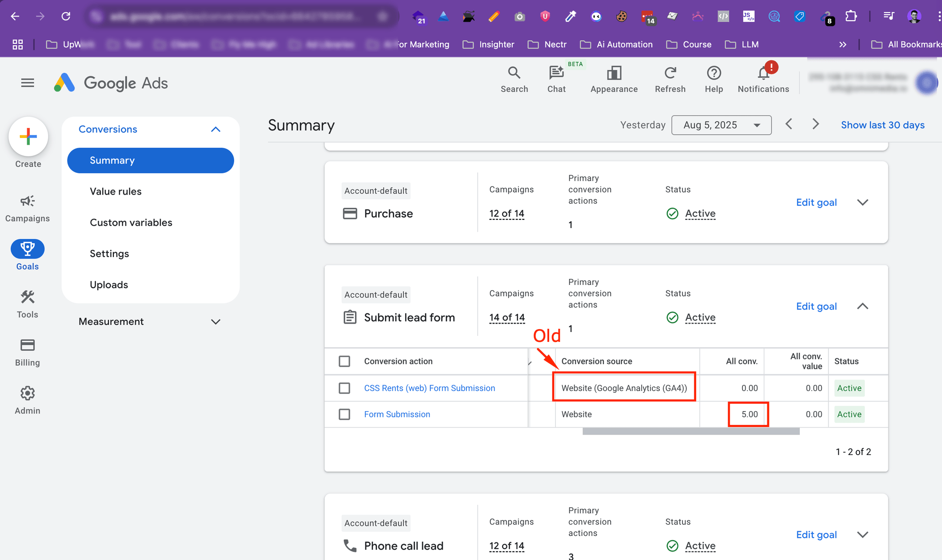
Task: Click the Google Ads logo
Action: point(111,83)
